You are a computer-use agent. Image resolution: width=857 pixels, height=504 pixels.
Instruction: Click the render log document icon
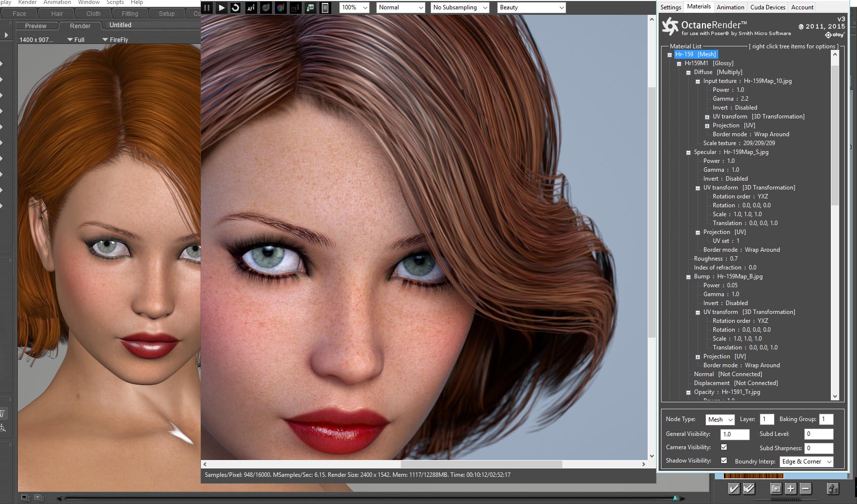(325, 7)
